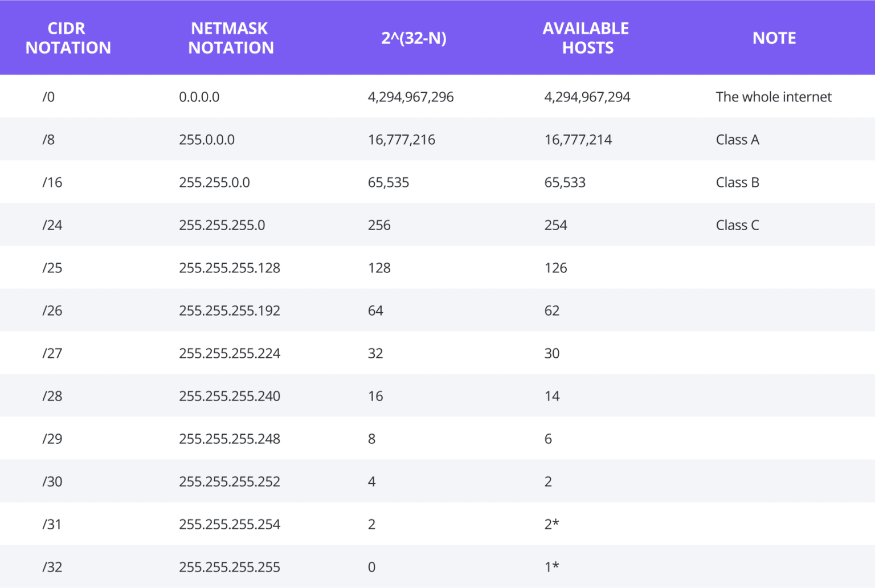The height and width of the screenshot is (588, 875).
Task: Click the 2^(32-N) column header
Action: (x=414, y=38)
